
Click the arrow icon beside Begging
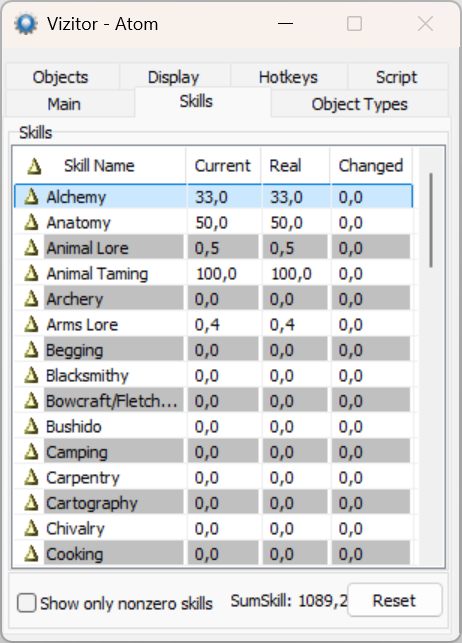[x=31, y=350]
